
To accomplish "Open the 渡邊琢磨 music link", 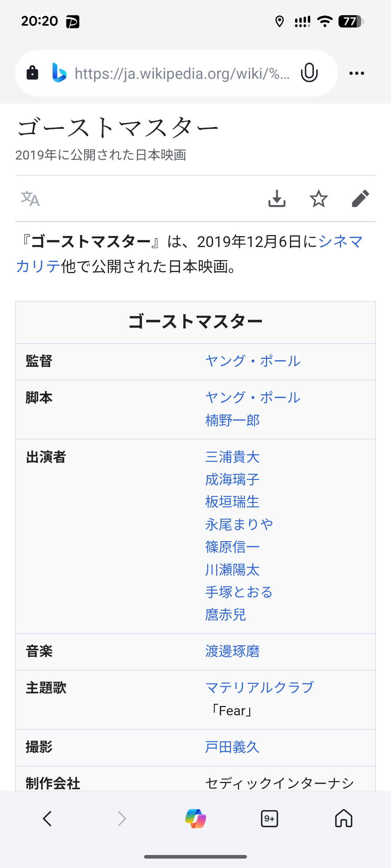I will coord(232,651).
